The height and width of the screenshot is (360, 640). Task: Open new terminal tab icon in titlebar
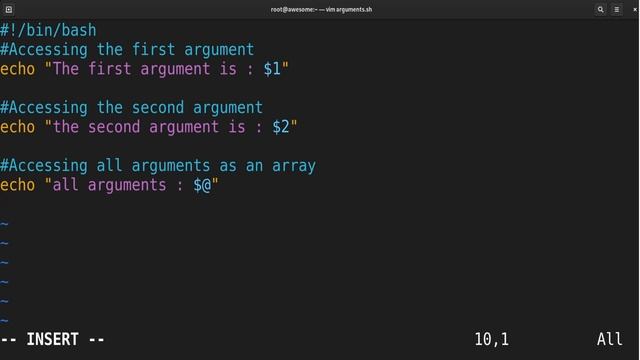(x=9, y=9)
